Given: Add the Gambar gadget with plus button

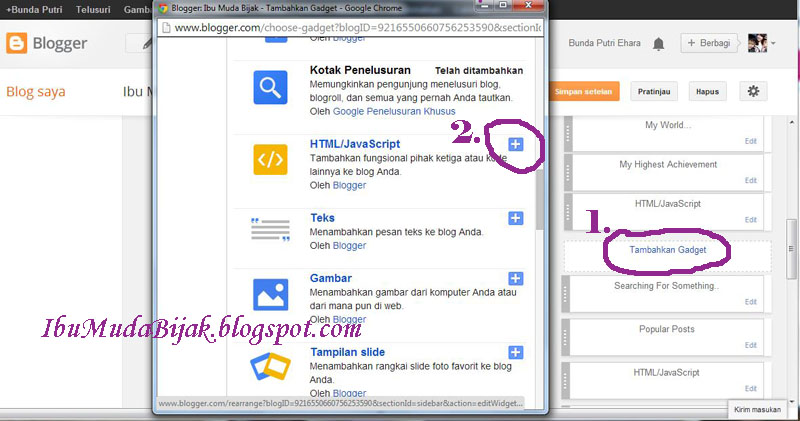Looking at the screenshot, I should coord(515,278).
